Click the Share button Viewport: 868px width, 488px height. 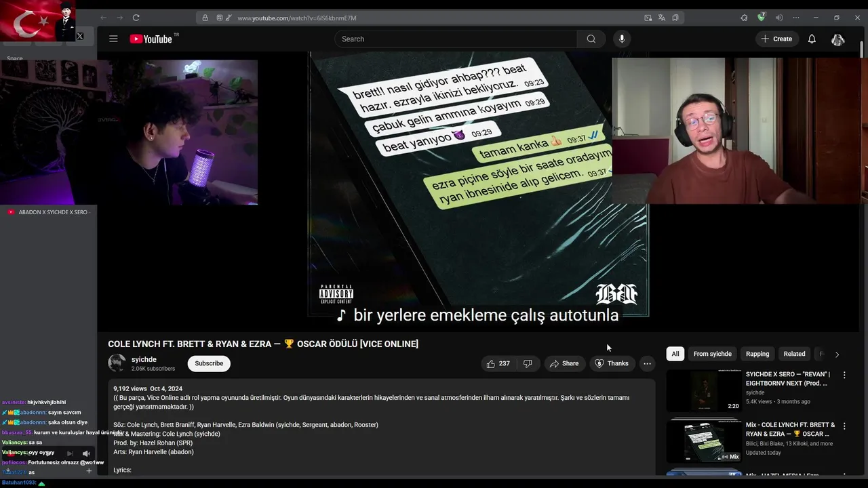(x=564, y=363)
